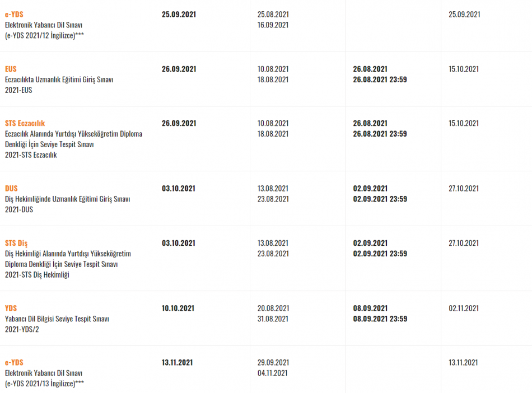Click Yabancı Dil Bilgisi Seviye Tespit Sınavı text
Screen dimensions: 532x393
tap(57, 319)
